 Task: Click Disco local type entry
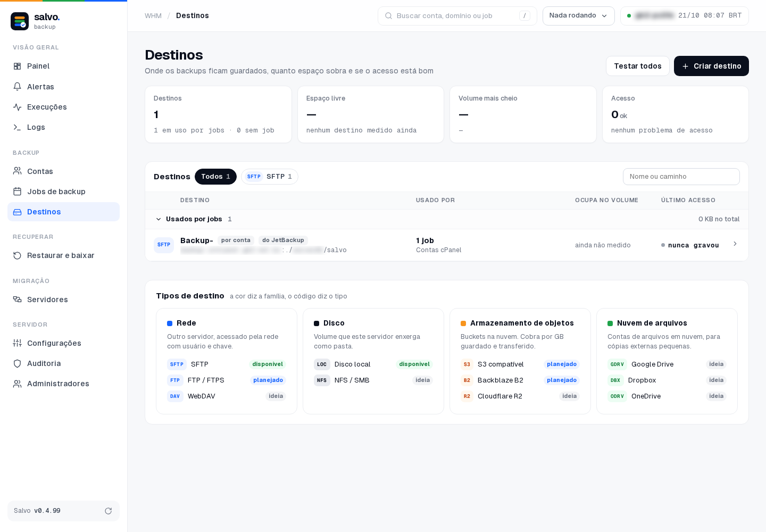pyautogui.click(x=373, y=364)
